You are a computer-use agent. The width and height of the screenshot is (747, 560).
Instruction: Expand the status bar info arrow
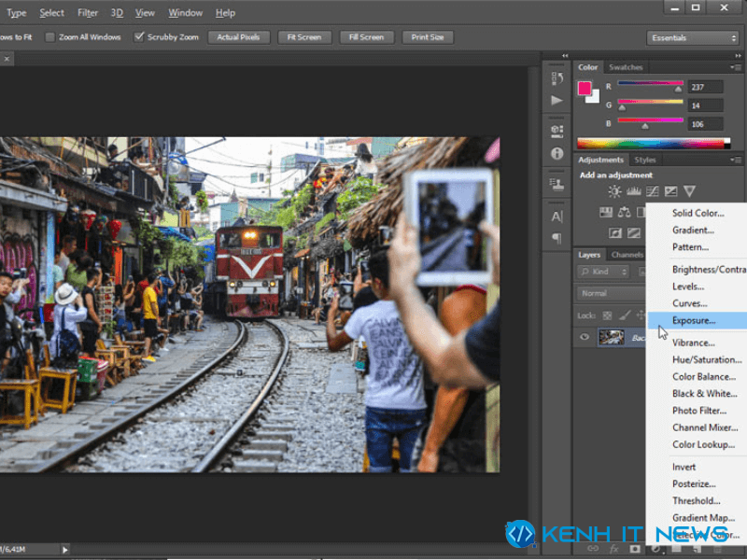pyautogui.click(x=64, y=549)
